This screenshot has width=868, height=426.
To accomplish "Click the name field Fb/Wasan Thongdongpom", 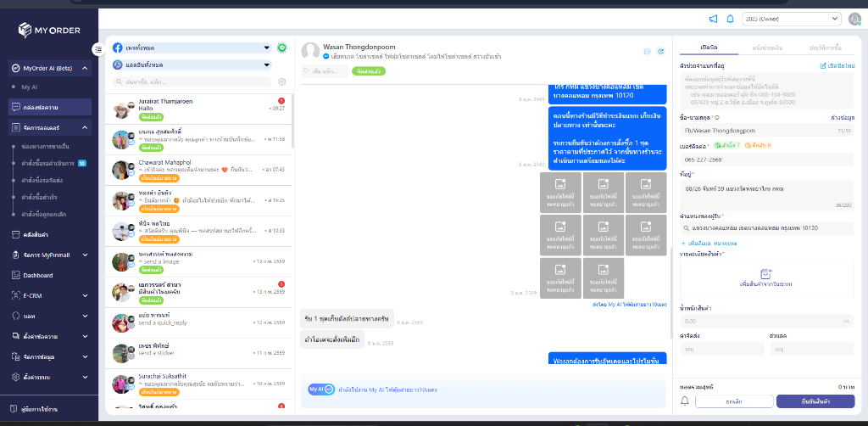I will point(767,131).
